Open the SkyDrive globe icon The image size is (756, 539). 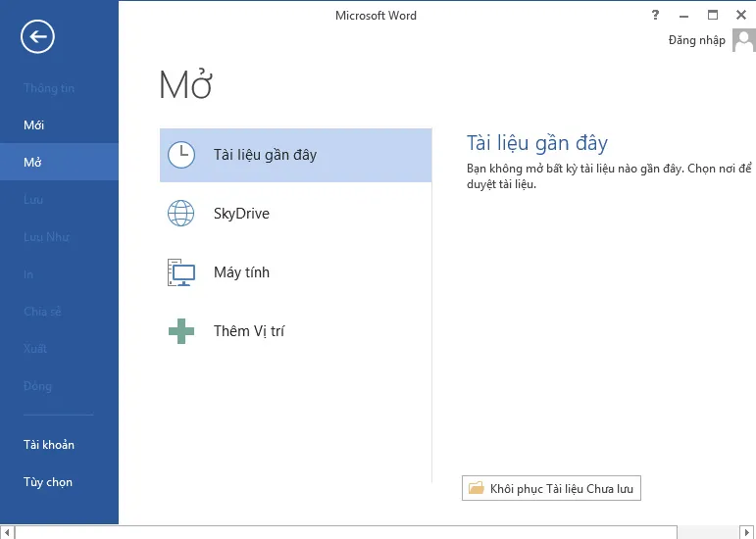point(181,214)
